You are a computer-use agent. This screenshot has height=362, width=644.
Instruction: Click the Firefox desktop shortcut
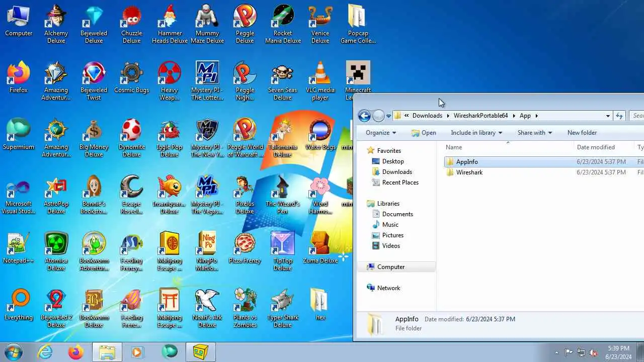coord(19,77)
